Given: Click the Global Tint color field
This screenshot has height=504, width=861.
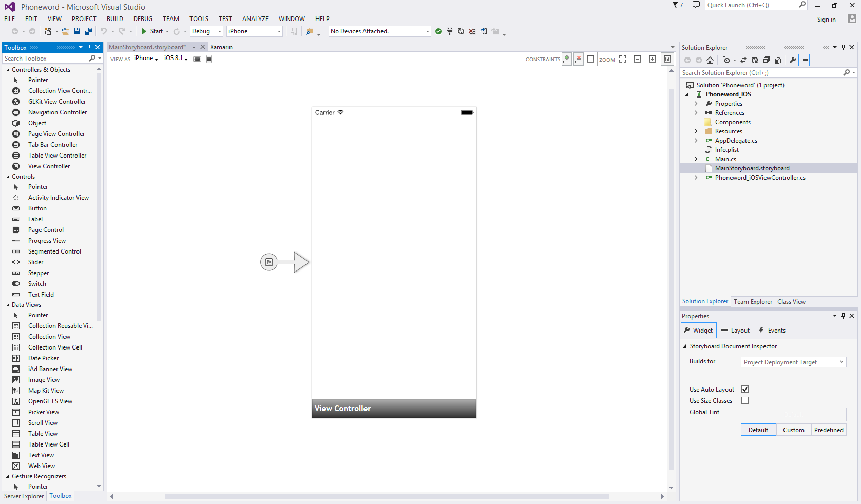Looking at the screenshot, I should [793, 414].
